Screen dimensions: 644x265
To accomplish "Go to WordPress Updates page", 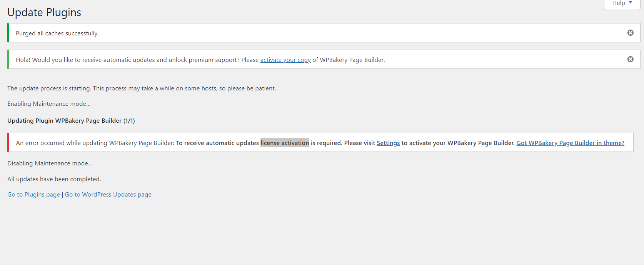I will pos(108,195).
